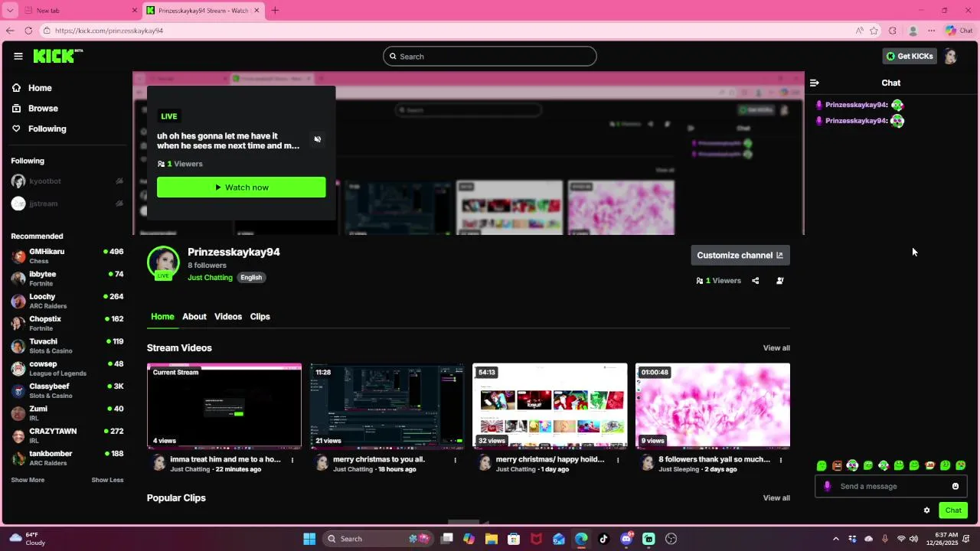
Task: Open Microsoft Store from the taskbar
Action: pyautogui.click(x=514, y=539)
